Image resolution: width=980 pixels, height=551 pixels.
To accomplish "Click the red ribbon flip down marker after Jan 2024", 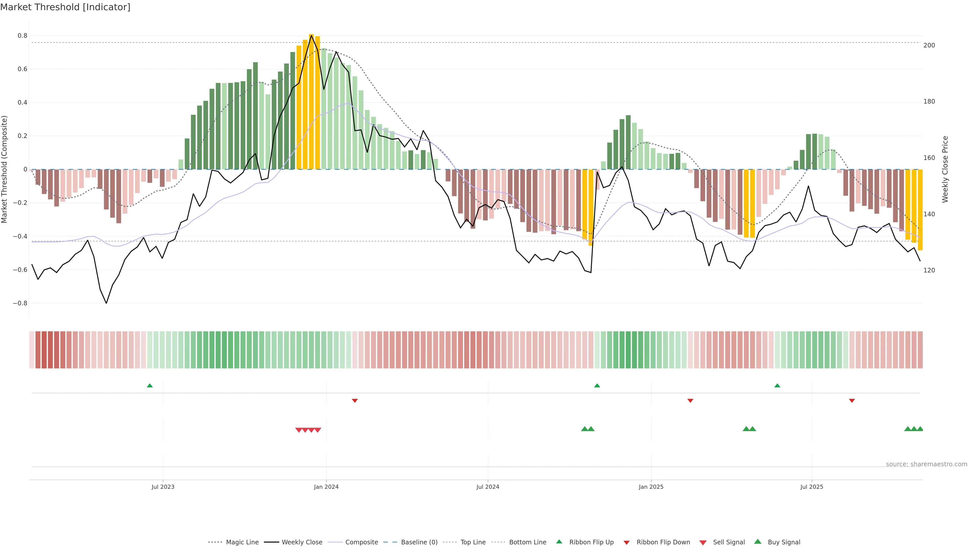I will [355, 401].
